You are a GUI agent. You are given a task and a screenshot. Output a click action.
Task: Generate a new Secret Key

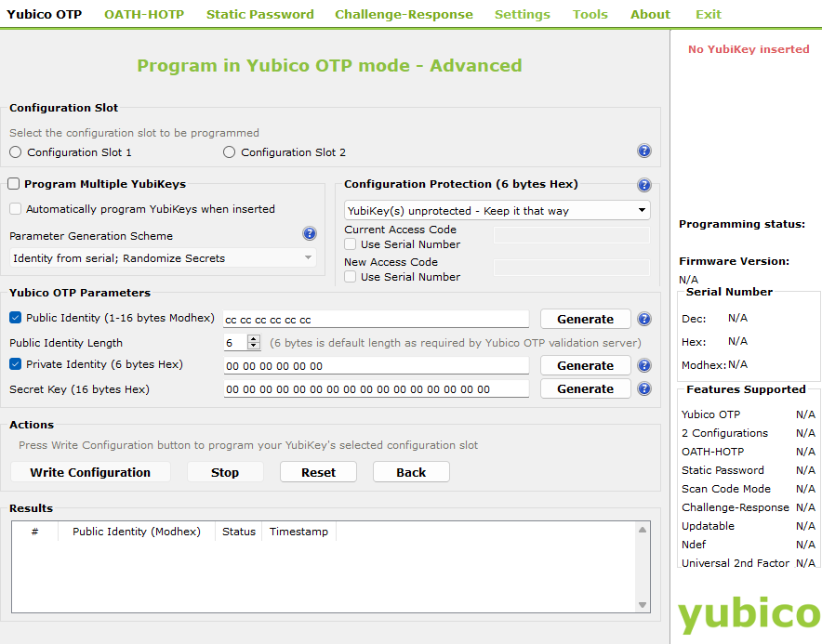[585, 388]
